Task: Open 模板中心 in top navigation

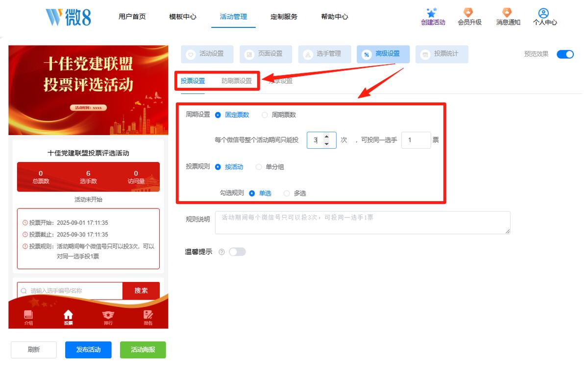Action: (x=183, y=17)
